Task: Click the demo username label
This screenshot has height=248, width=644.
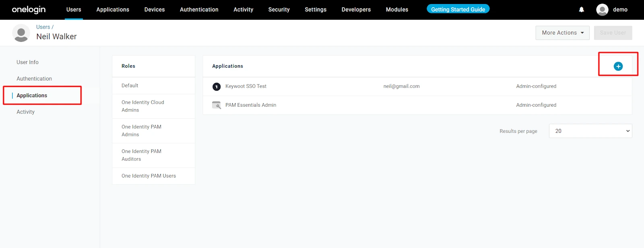Action: point(620,10)
